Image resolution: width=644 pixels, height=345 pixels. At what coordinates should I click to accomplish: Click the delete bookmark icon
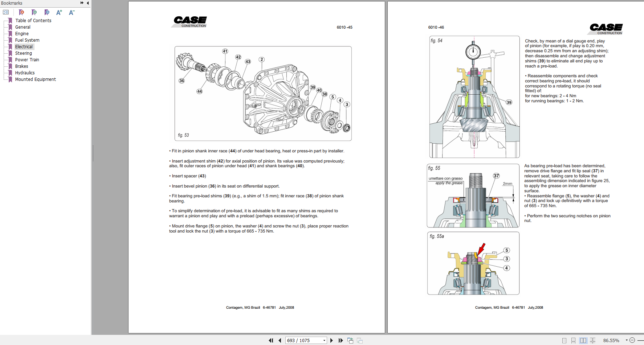click(x=21, y=12)
